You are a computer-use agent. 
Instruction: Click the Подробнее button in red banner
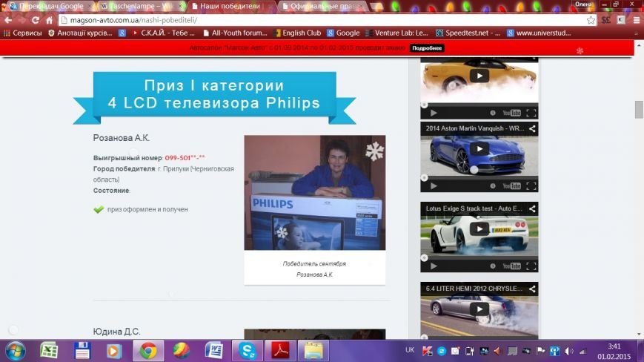coord(427,48)
